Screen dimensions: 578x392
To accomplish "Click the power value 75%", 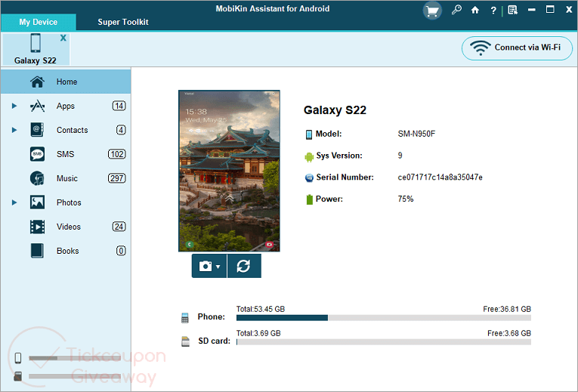I will tap(406, 199).
